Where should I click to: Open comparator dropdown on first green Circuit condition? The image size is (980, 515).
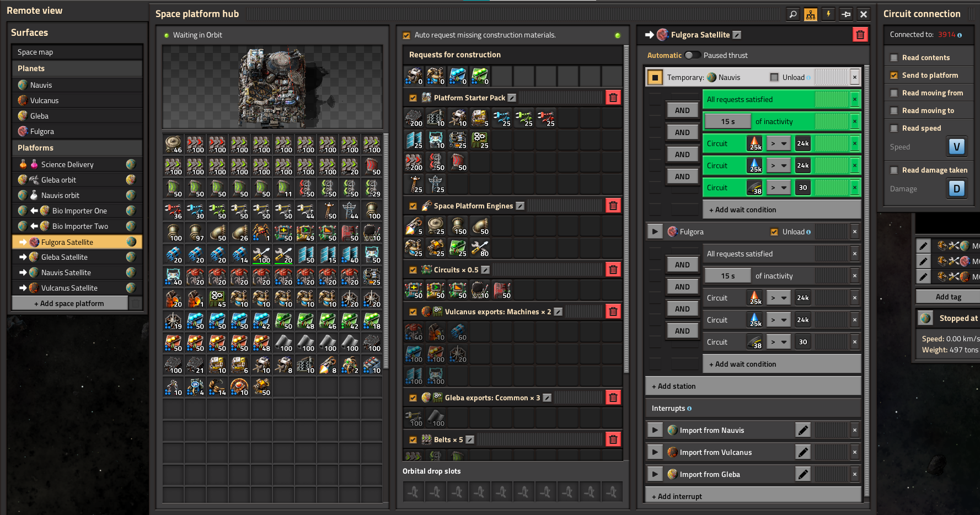[x=778, y=143]
